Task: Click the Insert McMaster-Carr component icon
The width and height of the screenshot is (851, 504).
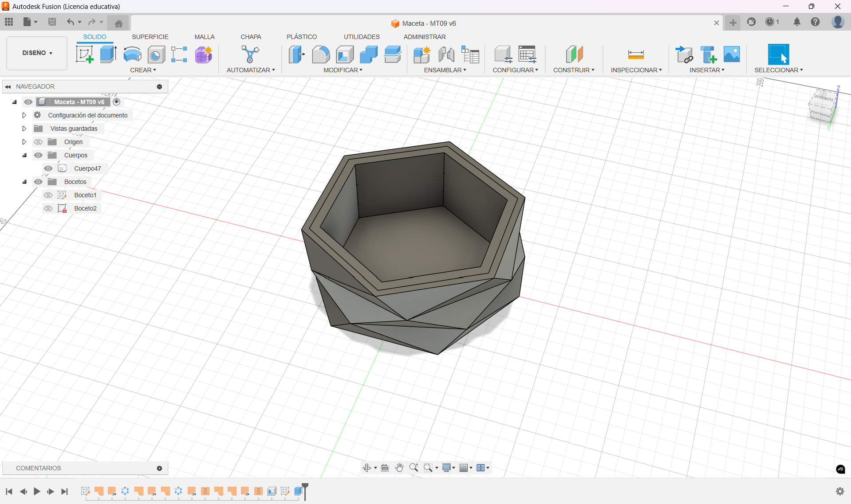Action: (x=708, y=55)
